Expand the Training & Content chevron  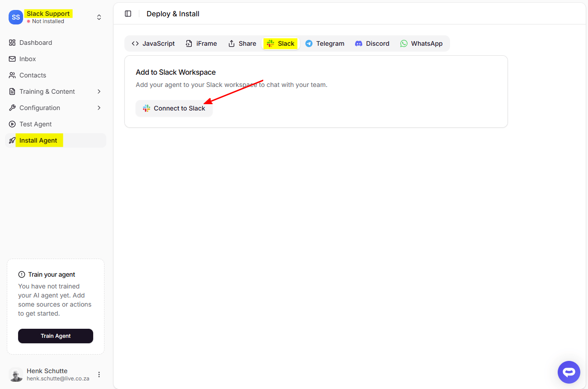pyautogui.click(x=99, y=91)
